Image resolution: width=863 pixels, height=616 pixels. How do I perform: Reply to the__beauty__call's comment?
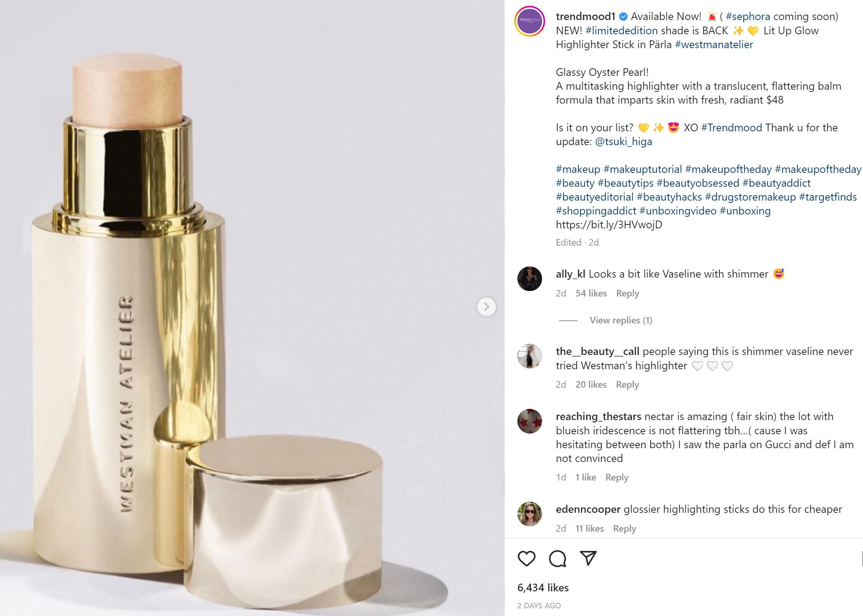627,385
